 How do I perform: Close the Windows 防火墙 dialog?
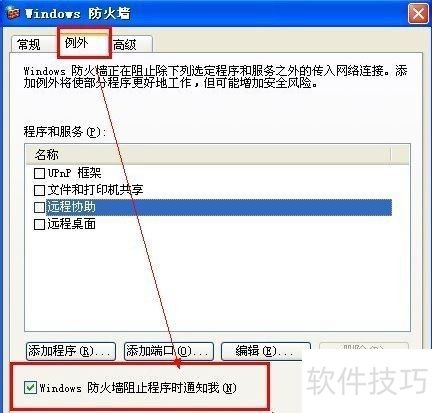point(418,14)
